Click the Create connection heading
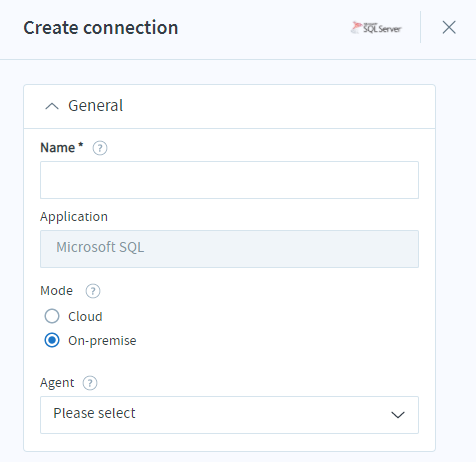This screenshot has height=462, width=476. click(x=101, y=27)
